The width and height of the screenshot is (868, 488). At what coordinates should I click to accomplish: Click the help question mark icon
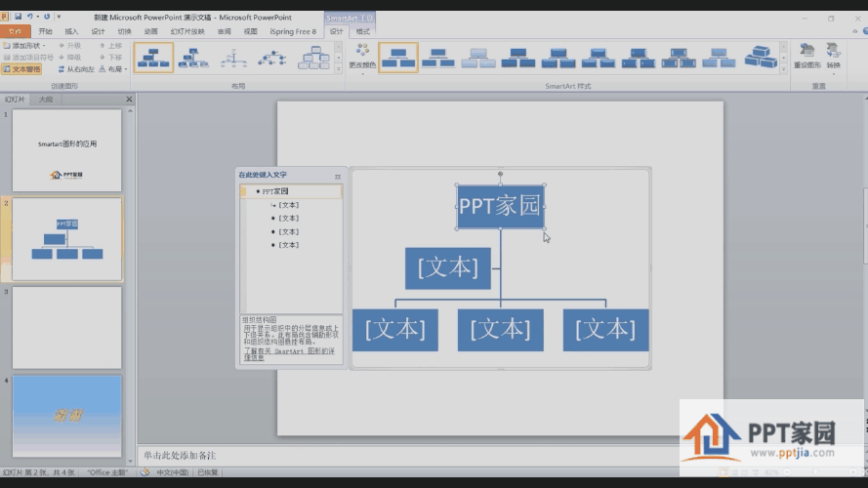pyautogui.click(x=865, y=31)
